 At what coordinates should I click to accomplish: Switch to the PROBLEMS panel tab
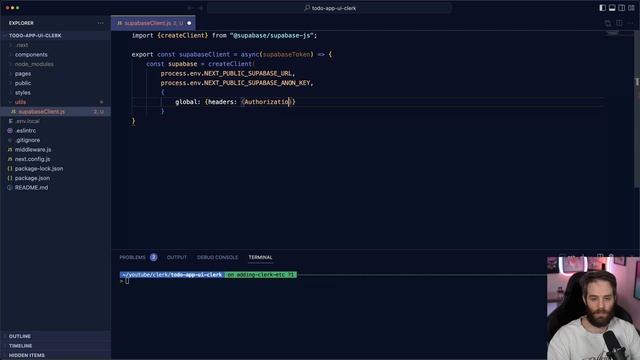point(132,258)
